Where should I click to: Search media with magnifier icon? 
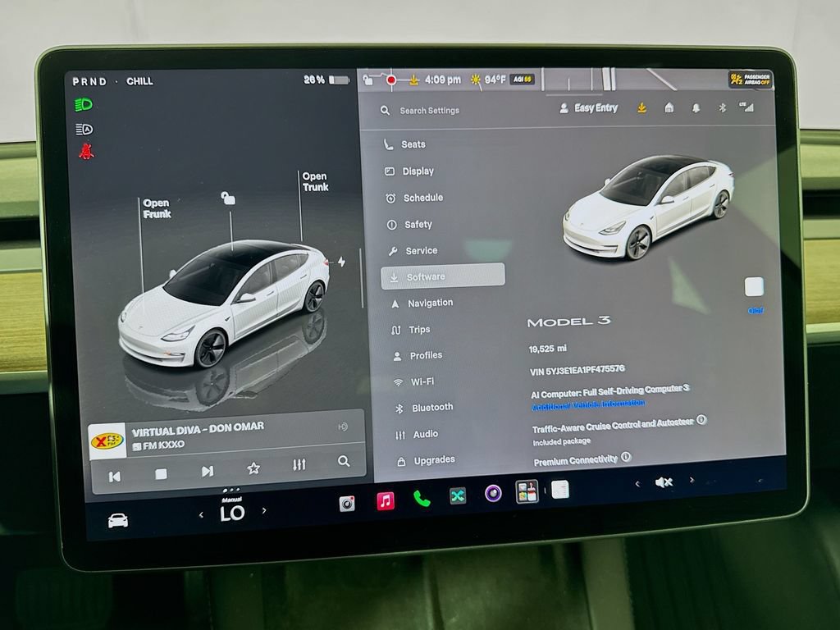click(344, 461)
